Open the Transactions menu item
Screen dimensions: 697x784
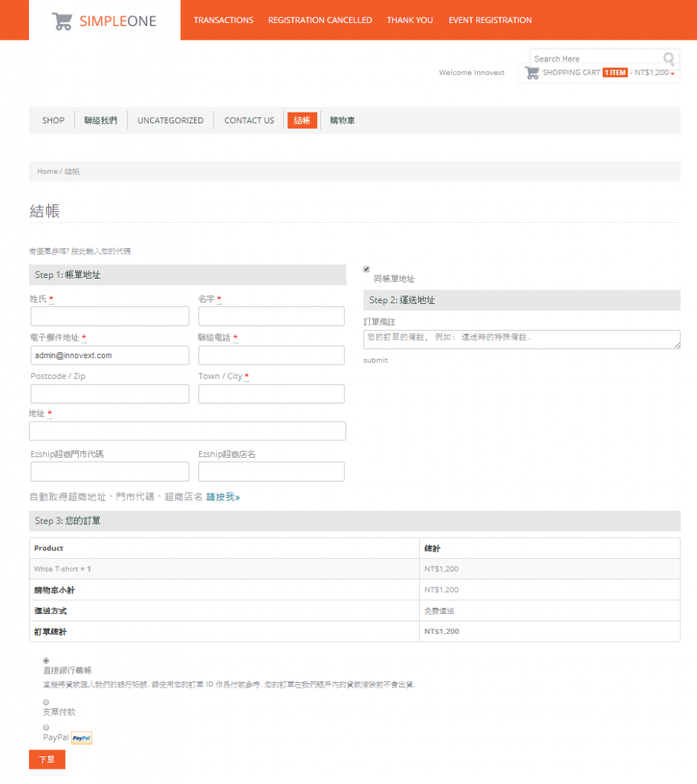(223, 20)
